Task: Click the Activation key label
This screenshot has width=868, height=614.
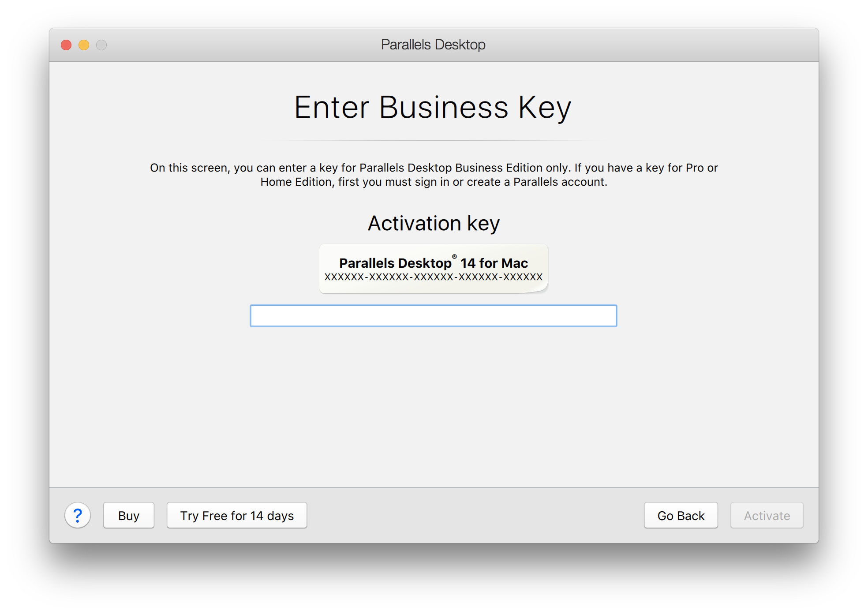Action: click(x=434, y=223)
